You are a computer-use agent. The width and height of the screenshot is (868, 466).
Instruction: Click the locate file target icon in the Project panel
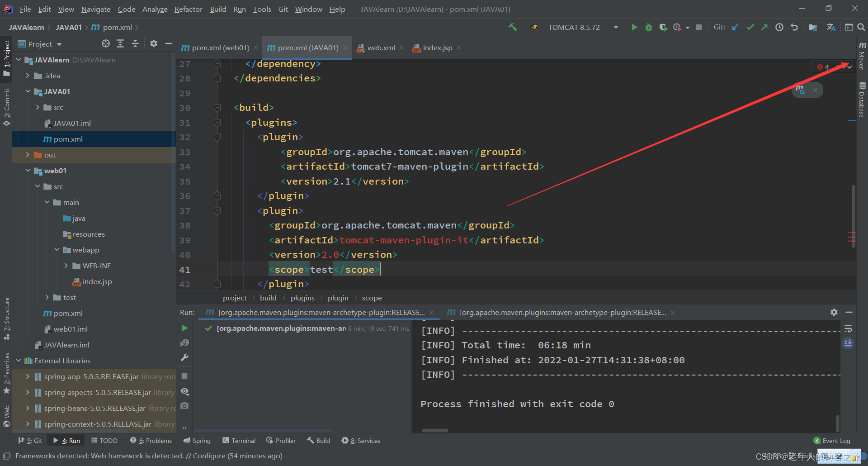tap(106, 43)
